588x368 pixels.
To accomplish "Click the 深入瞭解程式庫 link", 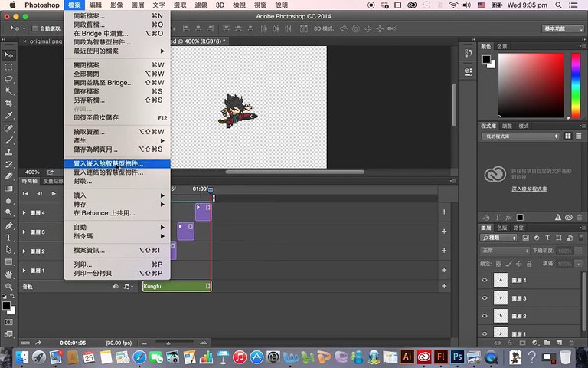I will (x=528, y=188).
